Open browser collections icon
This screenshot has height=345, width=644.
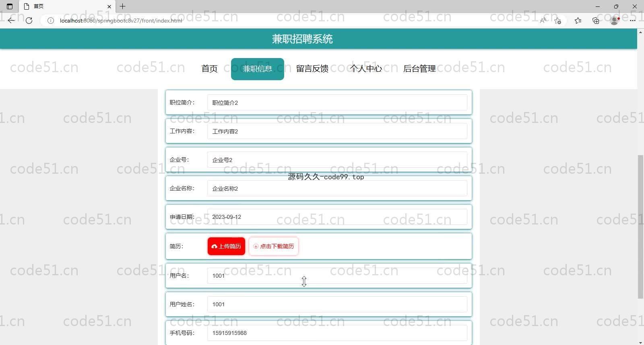[x=596, y=21]
